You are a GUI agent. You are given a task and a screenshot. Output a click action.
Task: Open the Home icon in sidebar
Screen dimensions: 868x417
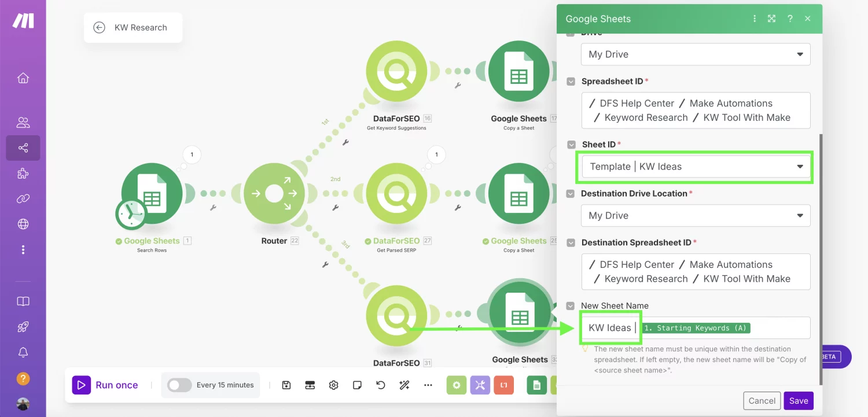coord(23,78)
